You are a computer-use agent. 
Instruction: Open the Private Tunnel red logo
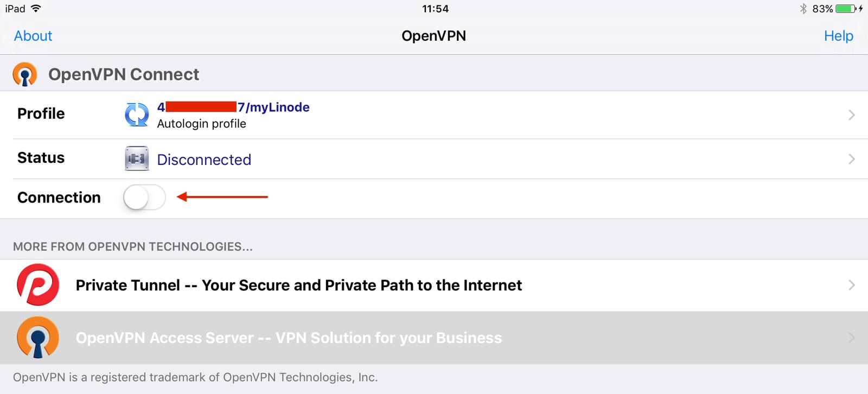tap(37, 285)
